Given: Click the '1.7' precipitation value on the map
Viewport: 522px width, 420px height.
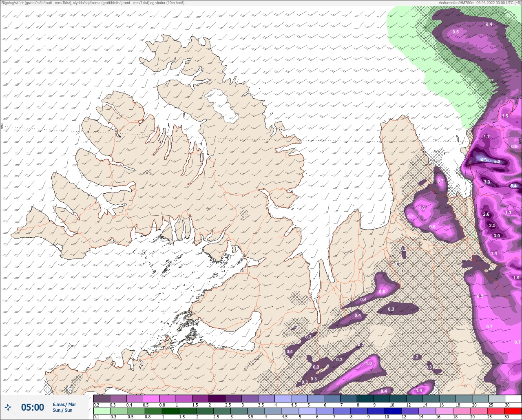Looking at the screenshot, I should coord(486,137).
